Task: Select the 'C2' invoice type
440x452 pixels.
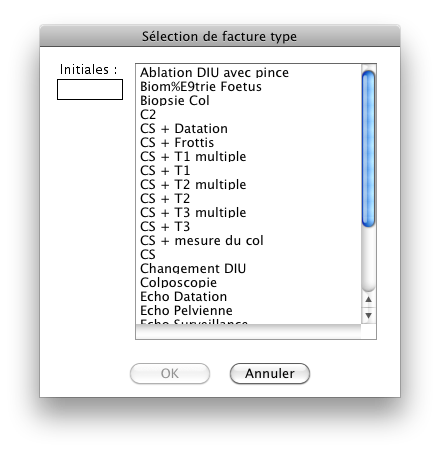Action: click(248, 114)
